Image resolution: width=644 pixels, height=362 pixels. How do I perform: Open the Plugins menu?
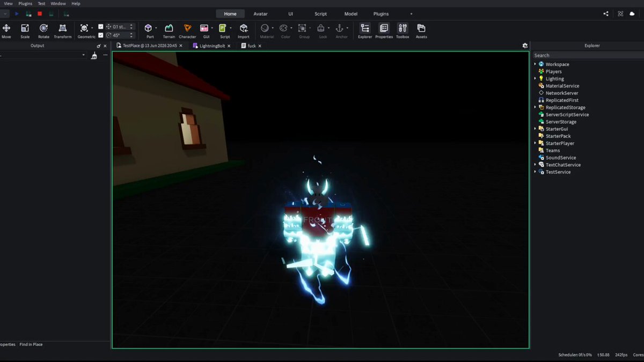point(25,3)
